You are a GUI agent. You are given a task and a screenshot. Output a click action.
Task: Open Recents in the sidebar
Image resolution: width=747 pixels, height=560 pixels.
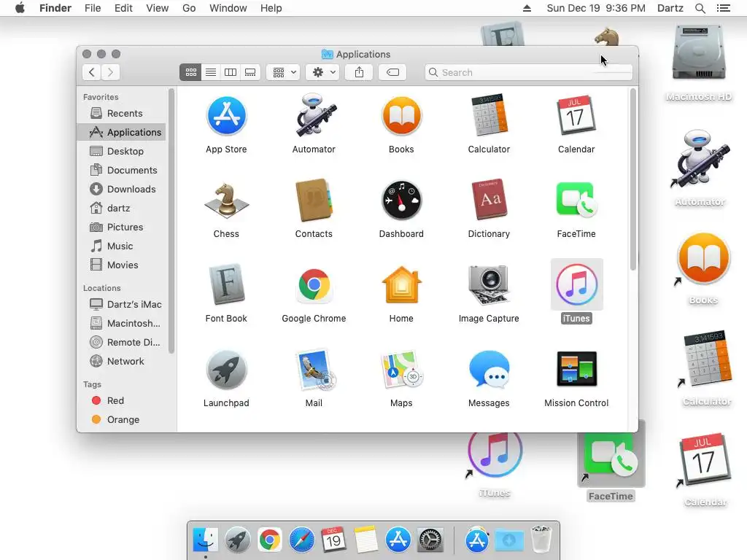(122, 113)
